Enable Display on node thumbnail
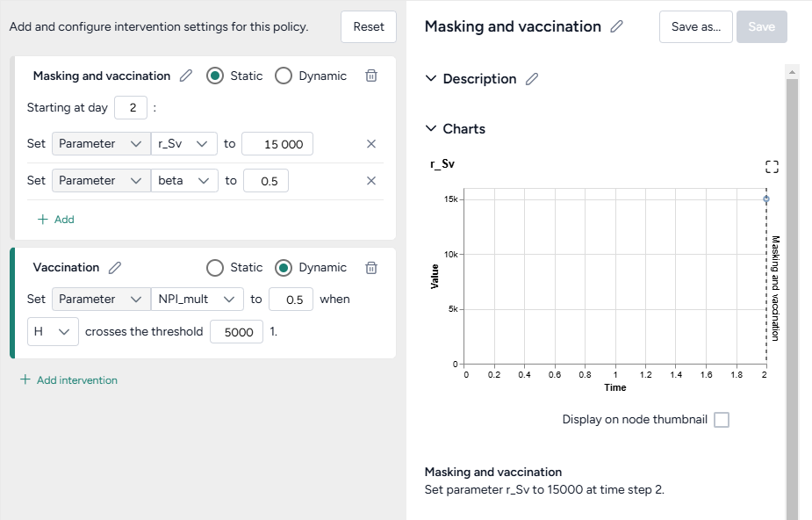The height and width of the screenshot is (520, 812). click(x=722, y=420)
